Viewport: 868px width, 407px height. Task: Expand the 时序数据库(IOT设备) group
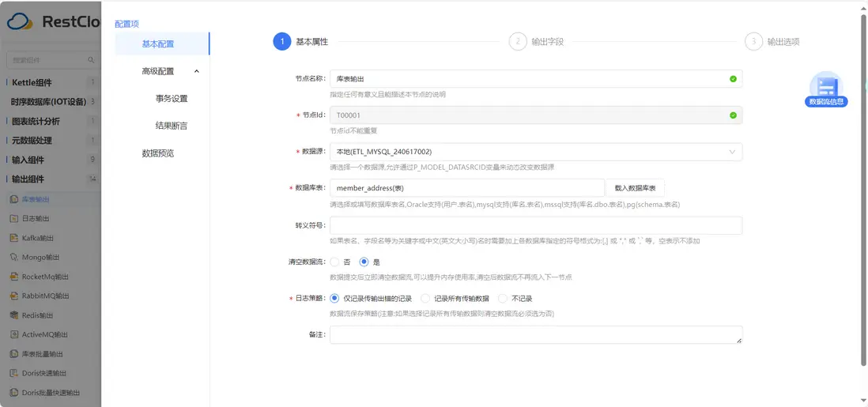pyautogui.click(x=51, y=102)
